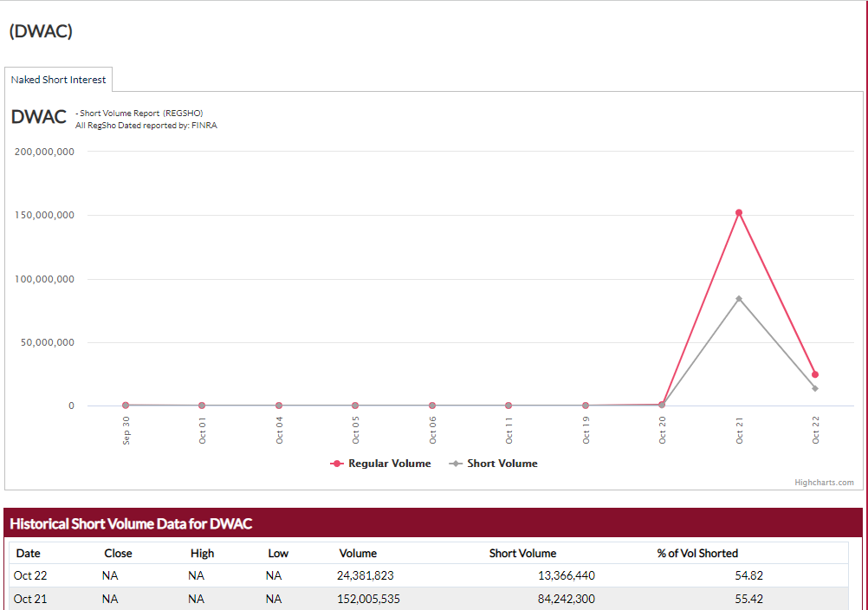Screen dimensions: 868x610
Task: Select the Regular Volume point at Oct 22
Action: click(815, 374)
